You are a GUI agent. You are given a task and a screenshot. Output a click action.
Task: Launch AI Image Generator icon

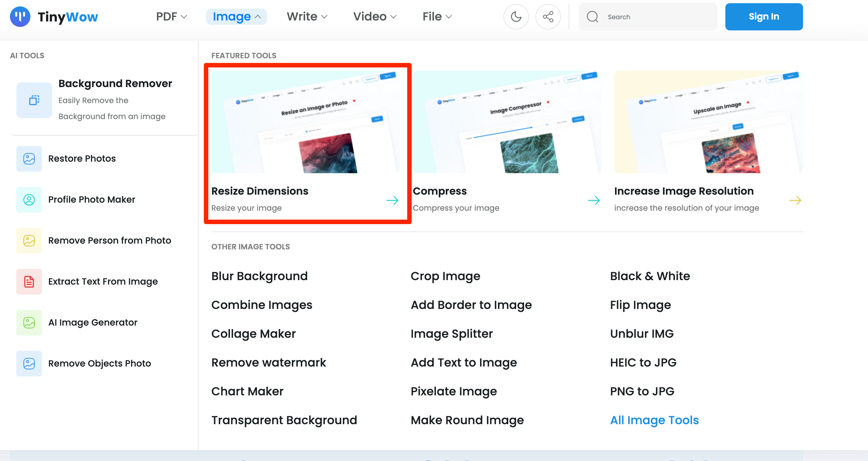pyautogui.click(x=29, y=322)
